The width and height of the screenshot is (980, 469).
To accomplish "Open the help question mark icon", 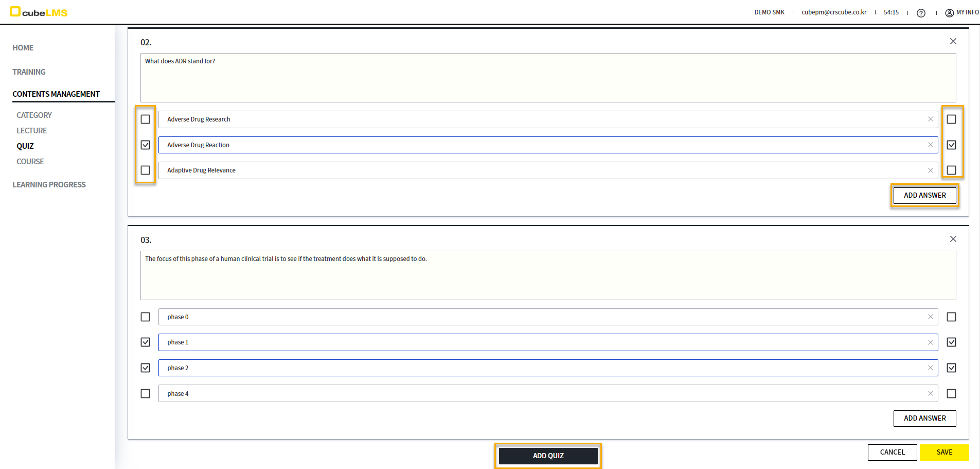I will click(x=921, y=13).
